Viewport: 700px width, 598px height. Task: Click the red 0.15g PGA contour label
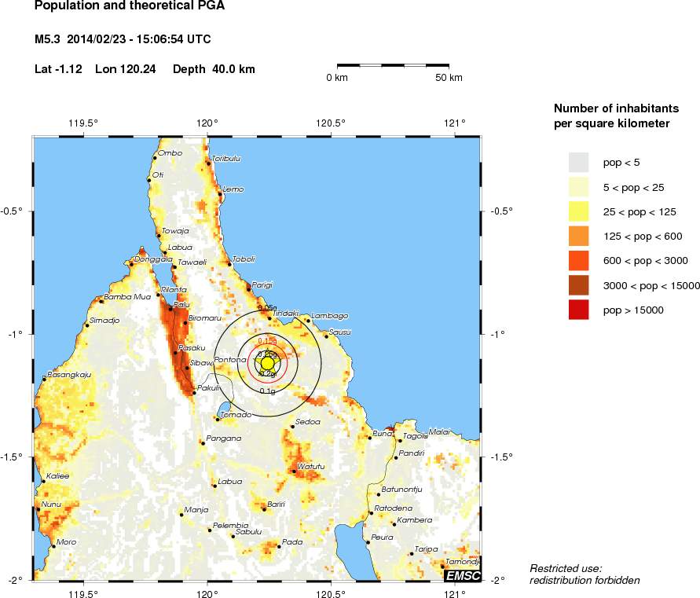pyautogui.click(x=267, y=341)
